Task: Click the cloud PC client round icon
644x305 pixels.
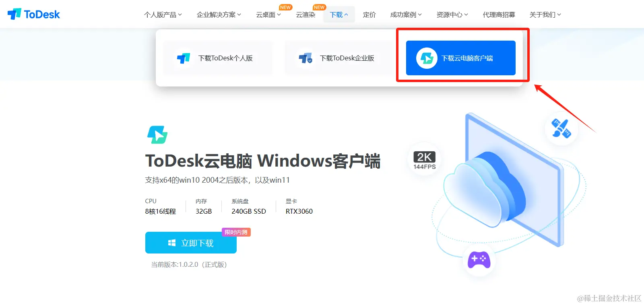Action: coord(427,58)
